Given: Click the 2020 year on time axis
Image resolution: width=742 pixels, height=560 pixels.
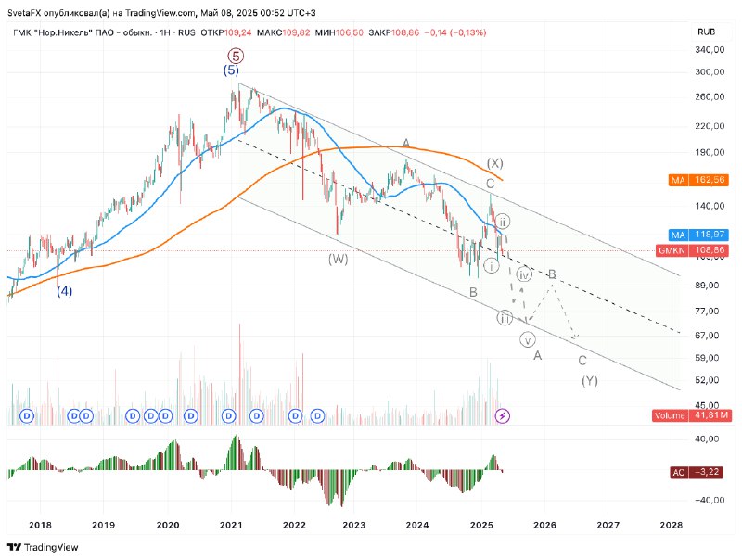Looking at the screenshot, I should point(168,525).
